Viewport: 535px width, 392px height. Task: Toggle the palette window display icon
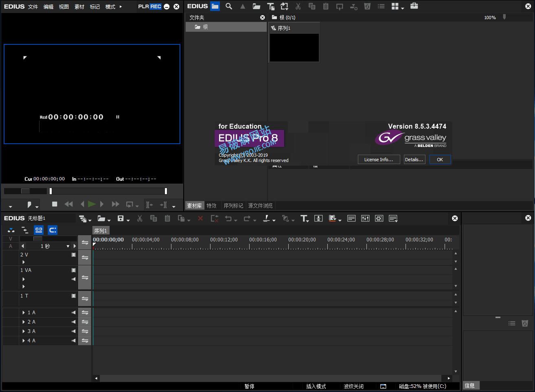tap(392, 219)
